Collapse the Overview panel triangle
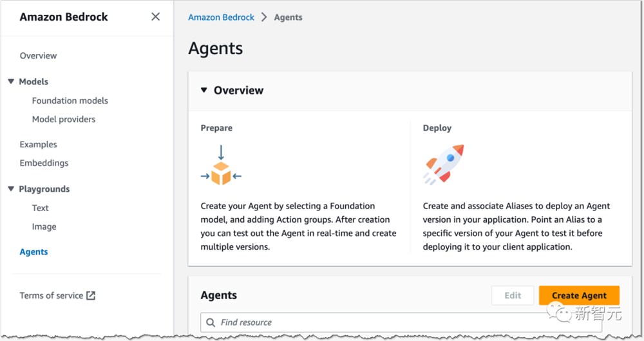Screen dimensions: 644x341 pyautogui.click(x=204, y=90)
